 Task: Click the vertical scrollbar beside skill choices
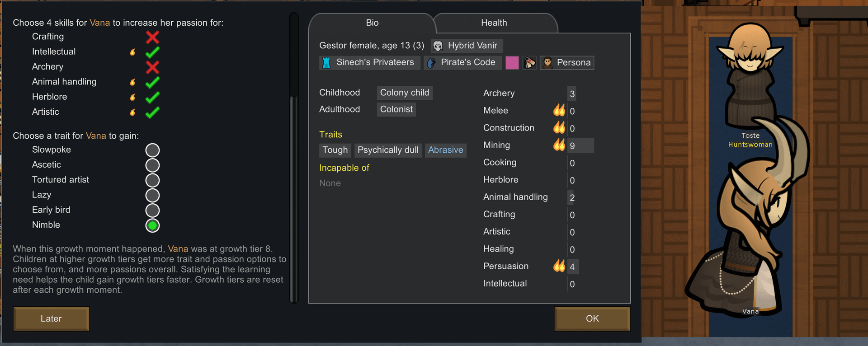[x=294, y=157]
